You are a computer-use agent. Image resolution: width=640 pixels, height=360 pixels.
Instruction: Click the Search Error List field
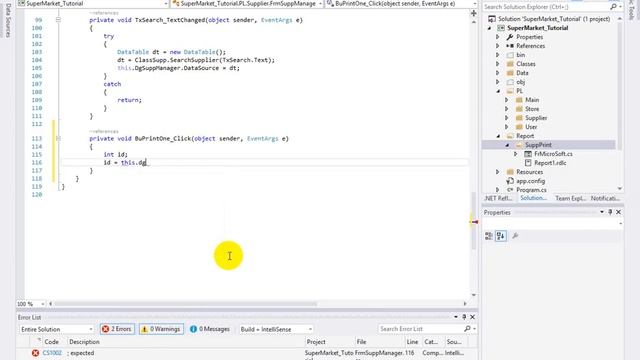coord(420,329)
